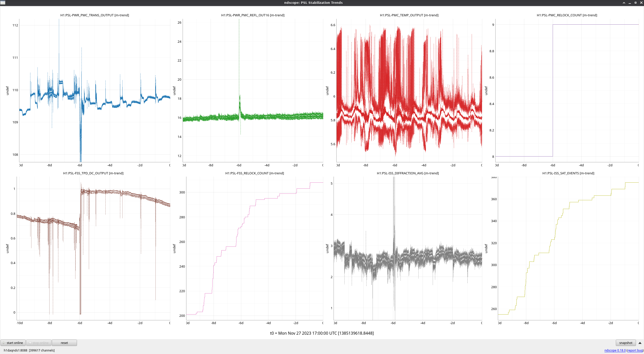Screen dimensions: 644x354
Task: Click the H1:PSL-ISS_DIFFRACTION_AVG plot title
Action: click(x=408, y=173)
